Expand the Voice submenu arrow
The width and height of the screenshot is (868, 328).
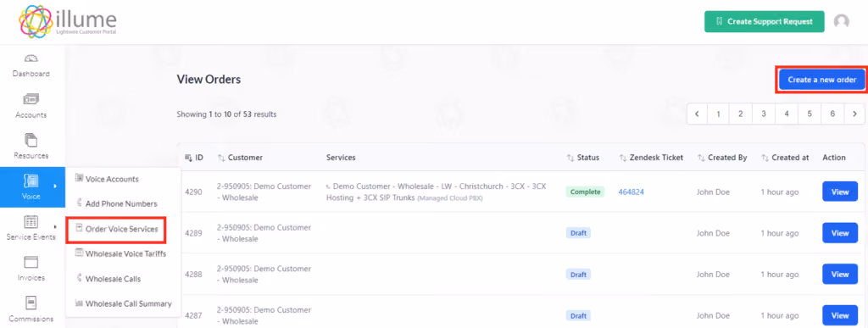[x=55, y=186]
